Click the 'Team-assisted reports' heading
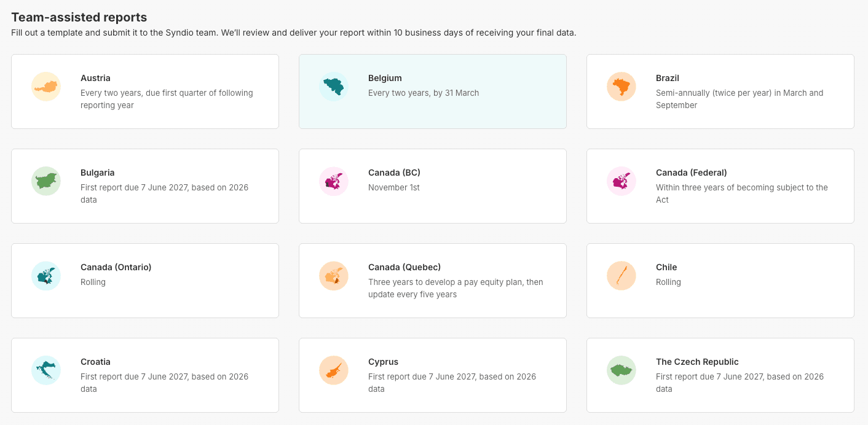The width and height of the screenshot is (868, 425). tap(79, 17)
